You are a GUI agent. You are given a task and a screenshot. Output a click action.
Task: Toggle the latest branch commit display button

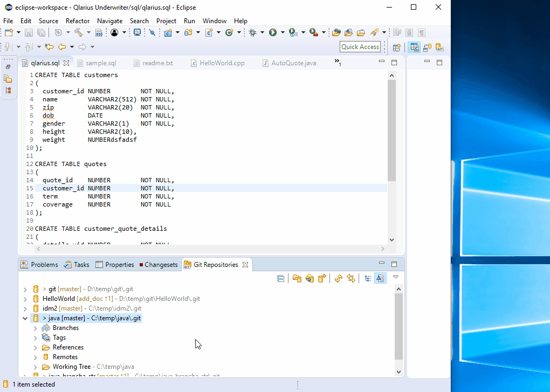click(380, 278)
